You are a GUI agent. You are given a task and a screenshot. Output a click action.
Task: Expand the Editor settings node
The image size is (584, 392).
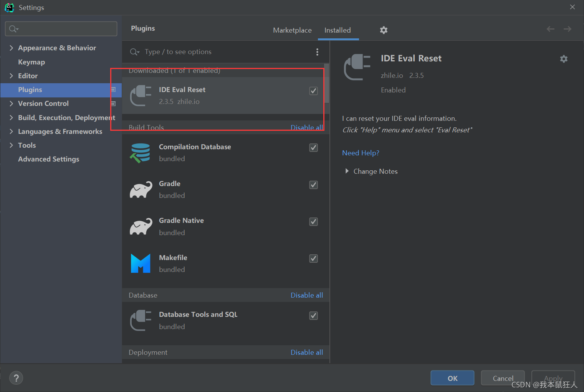point(11,76)
